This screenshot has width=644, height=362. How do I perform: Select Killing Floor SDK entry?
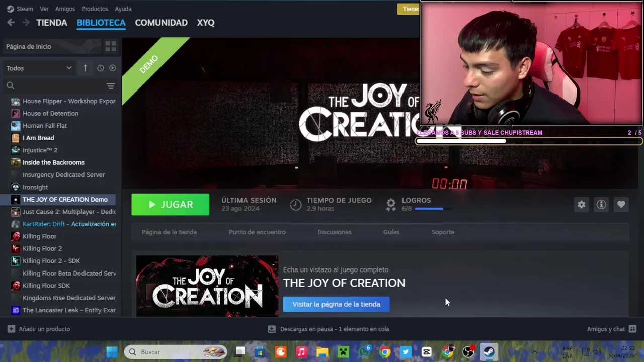tap(58, 286)
